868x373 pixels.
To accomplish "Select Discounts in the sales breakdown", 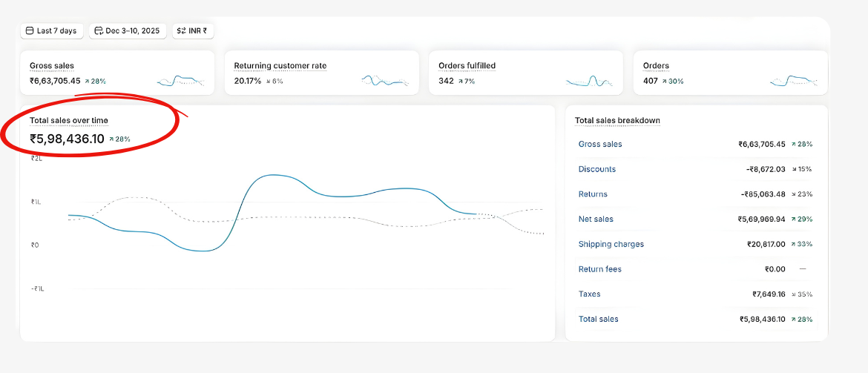I will 597,169.
